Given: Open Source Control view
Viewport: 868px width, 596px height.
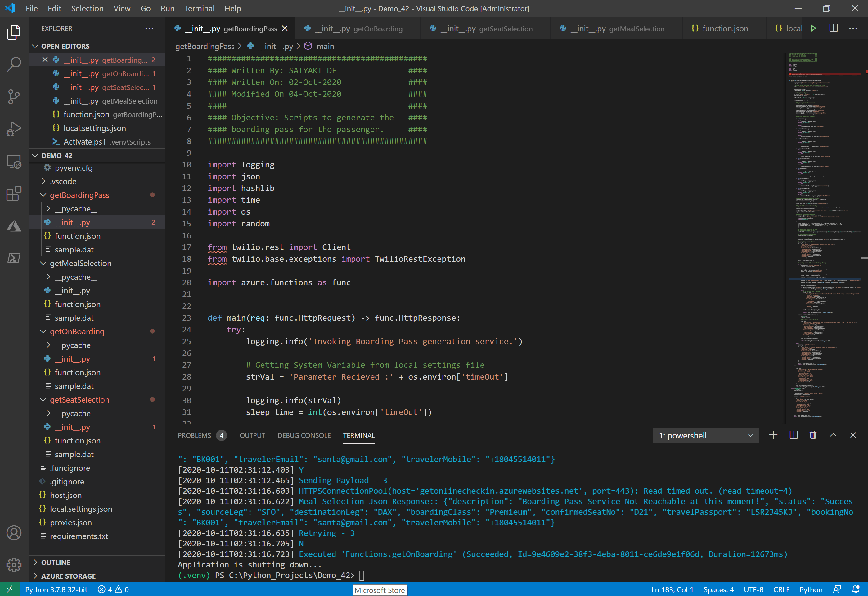Looking at the screenshot, I should pos(14,97).
